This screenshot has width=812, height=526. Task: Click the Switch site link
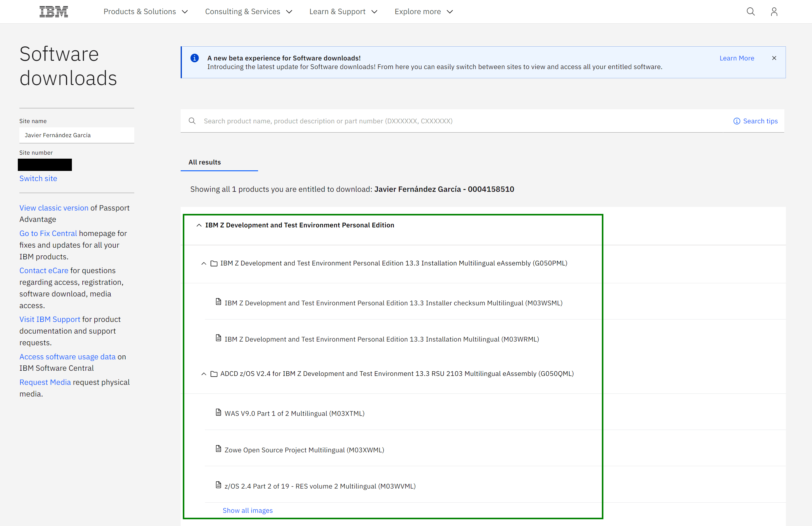tap(38, 178)
